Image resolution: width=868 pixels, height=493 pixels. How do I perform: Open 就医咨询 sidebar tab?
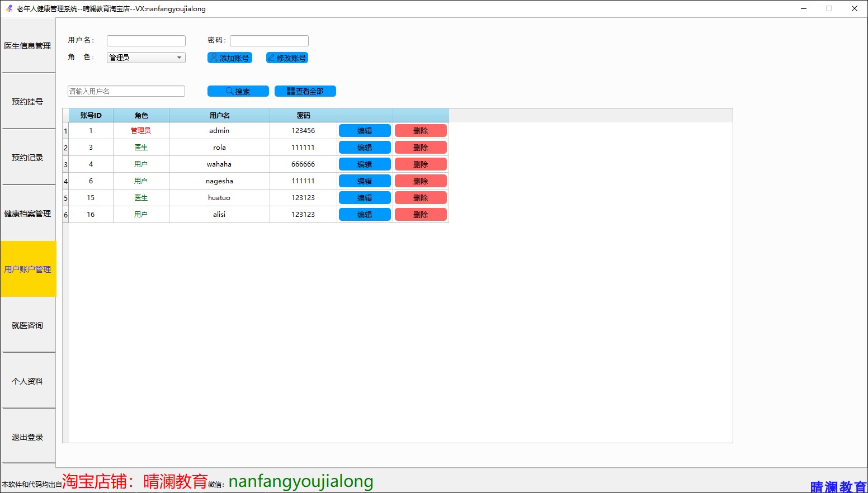28,325
